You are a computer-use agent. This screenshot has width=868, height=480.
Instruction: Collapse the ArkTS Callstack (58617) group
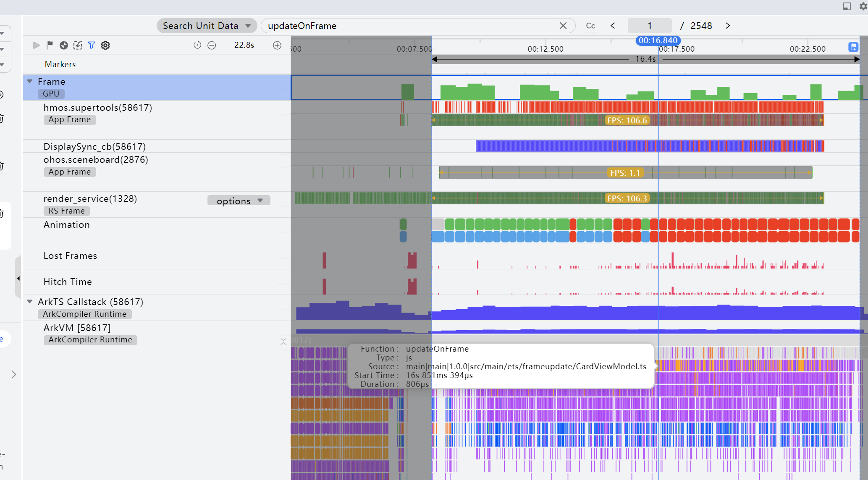[x=30, y=302]
